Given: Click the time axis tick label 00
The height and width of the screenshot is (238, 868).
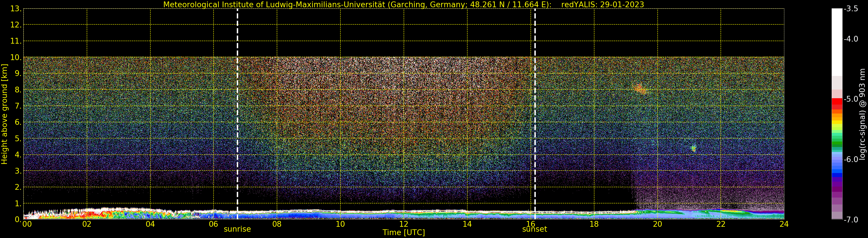Looking at the screenshot, I should pos(27,224).
